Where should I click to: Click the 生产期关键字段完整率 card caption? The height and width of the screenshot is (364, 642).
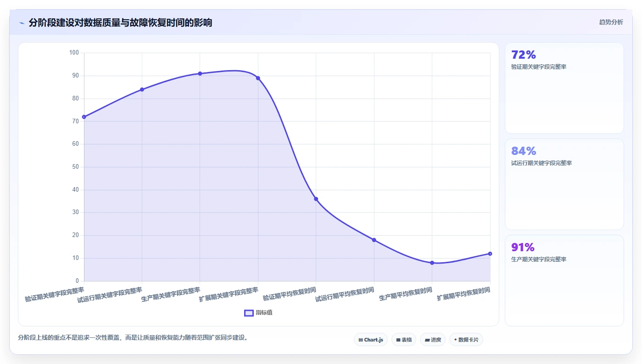point(539,259)
